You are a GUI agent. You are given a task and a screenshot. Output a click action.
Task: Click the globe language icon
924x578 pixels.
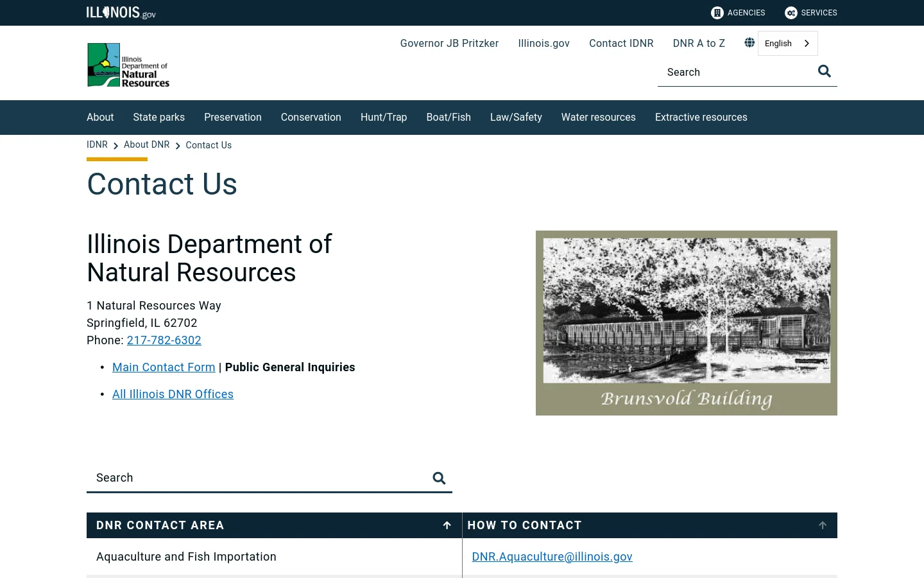pos(749,43)
